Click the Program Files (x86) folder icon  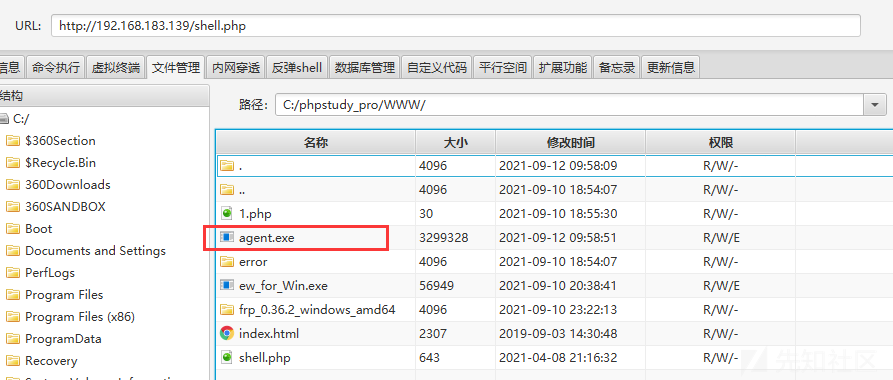pos(13,317)
